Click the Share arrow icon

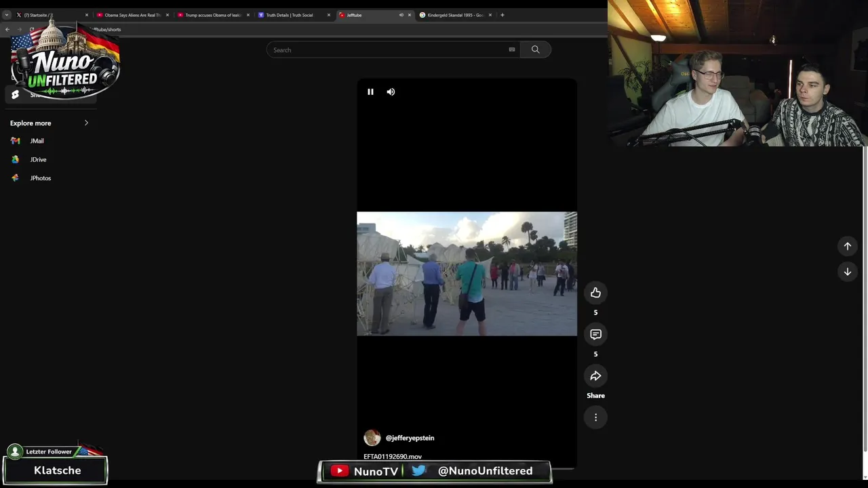[595, 376]
